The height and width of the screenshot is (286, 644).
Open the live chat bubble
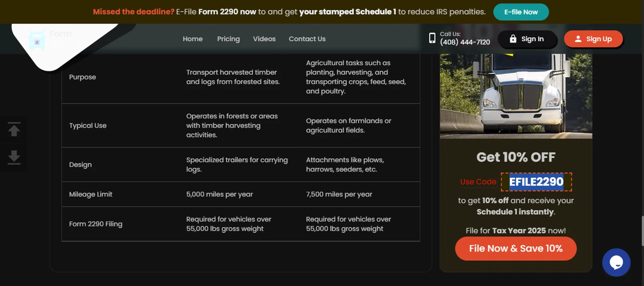tap(616, 262)
